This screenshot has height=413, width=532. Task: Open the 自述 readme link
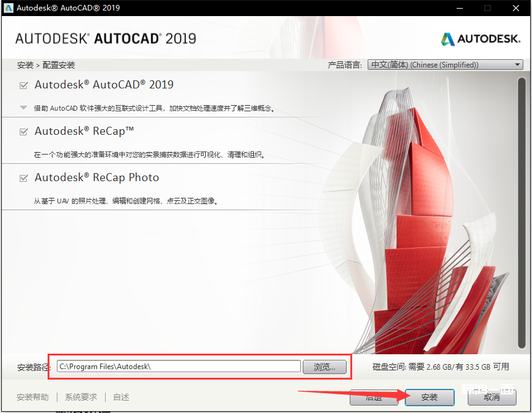(121, 397)
